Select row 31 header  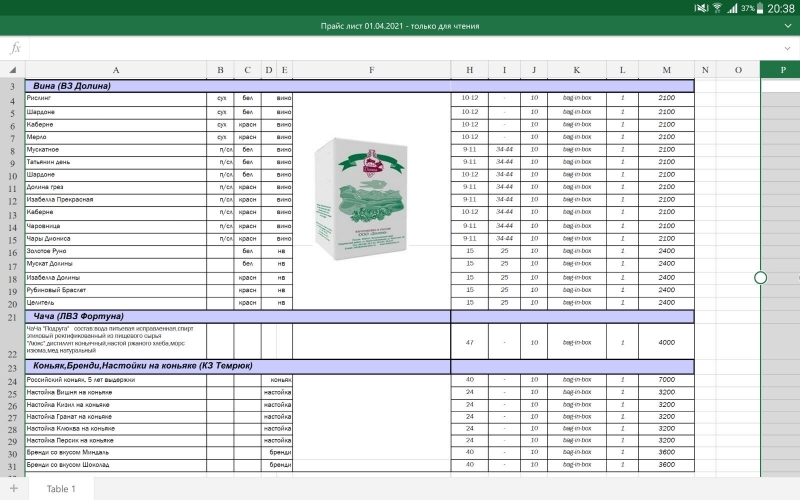[x=12, y=466]
